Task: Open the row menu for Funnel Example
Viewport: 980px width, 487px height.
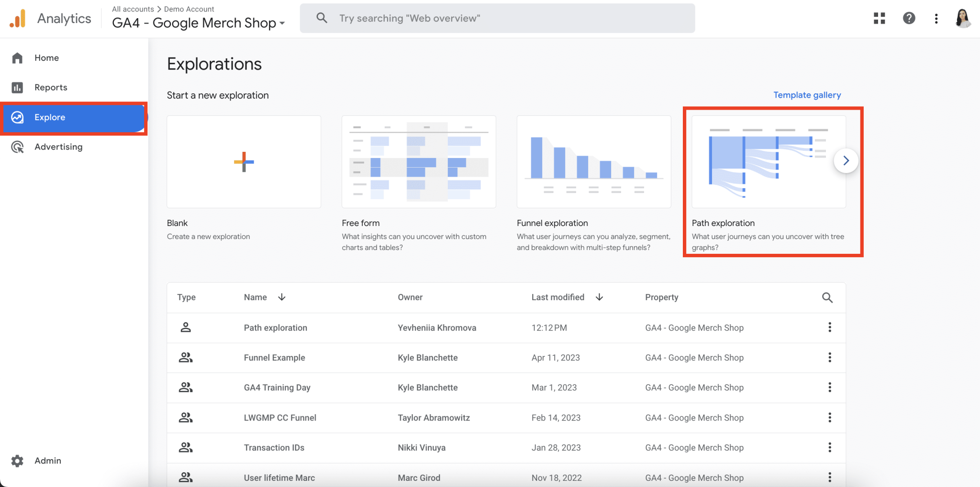Action: (830, 357)
